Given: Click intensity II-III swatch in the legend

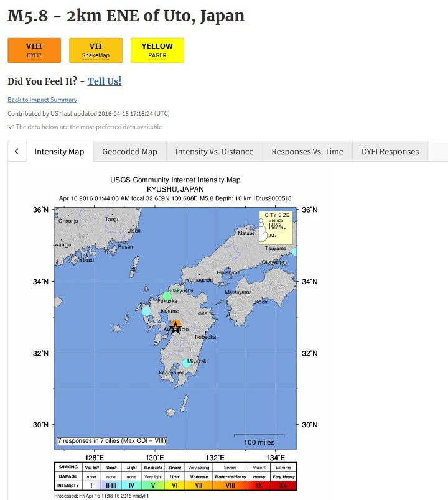Looking at the screenshot, I should [x=111, y=486].
